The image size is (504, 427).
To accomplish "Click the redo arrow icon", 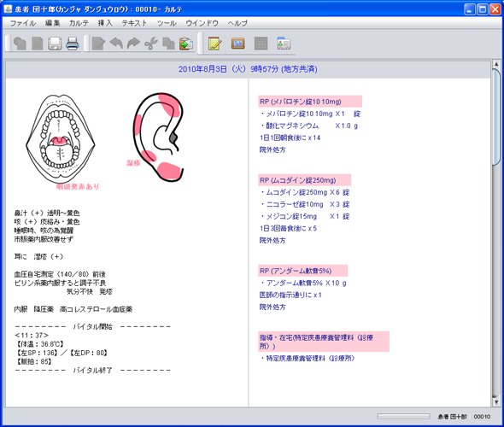I will [x=133, y=44].
